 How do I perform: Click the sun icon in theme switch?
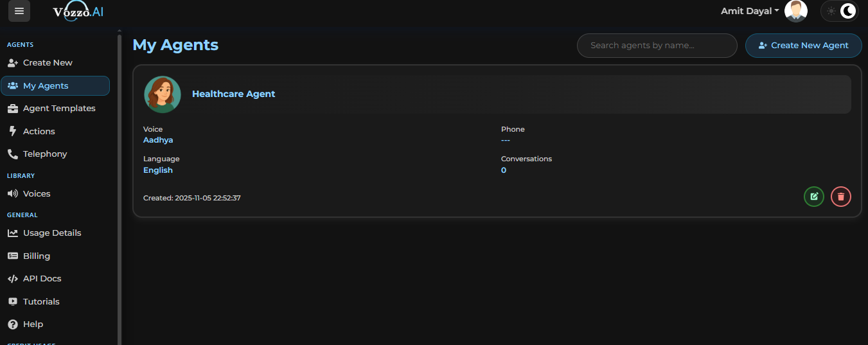point(831,11)
